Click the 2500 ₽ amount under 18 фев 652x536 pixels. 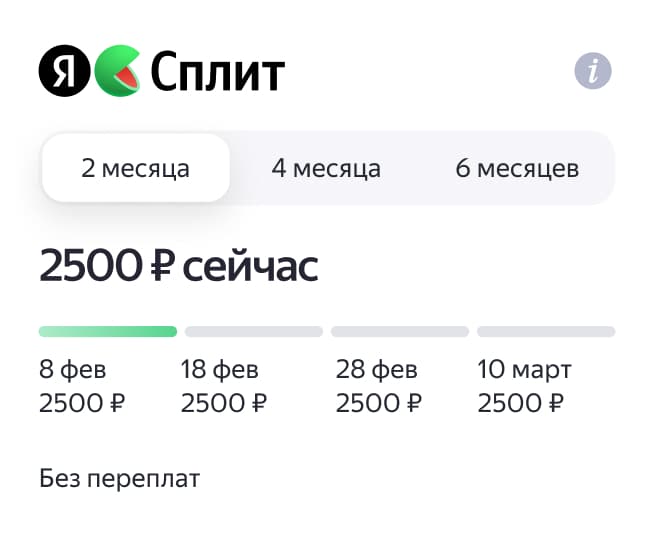tap(224, 404)
